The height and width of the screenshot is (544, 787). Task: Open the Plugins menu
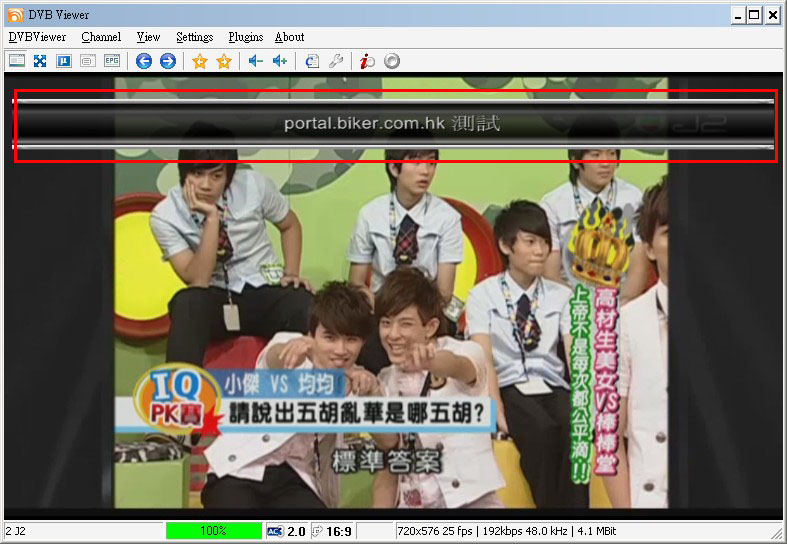(x=246, y=37)
